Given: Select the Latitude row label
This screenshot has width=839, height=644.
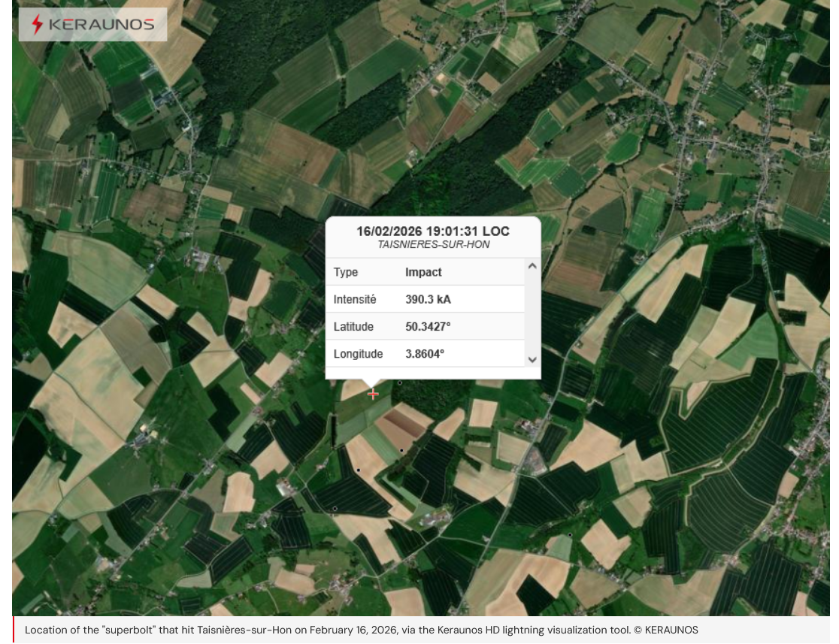Looking at the screenshot, I should [353, 327].
